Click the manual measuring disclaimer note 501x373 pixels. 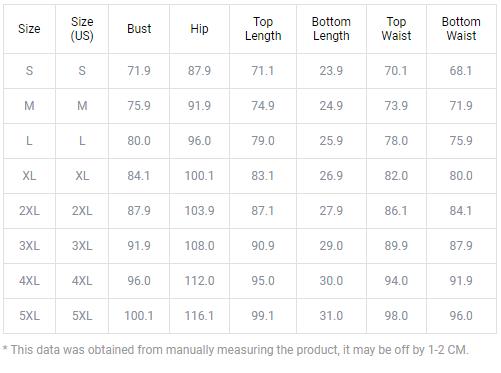coord(235,350)
